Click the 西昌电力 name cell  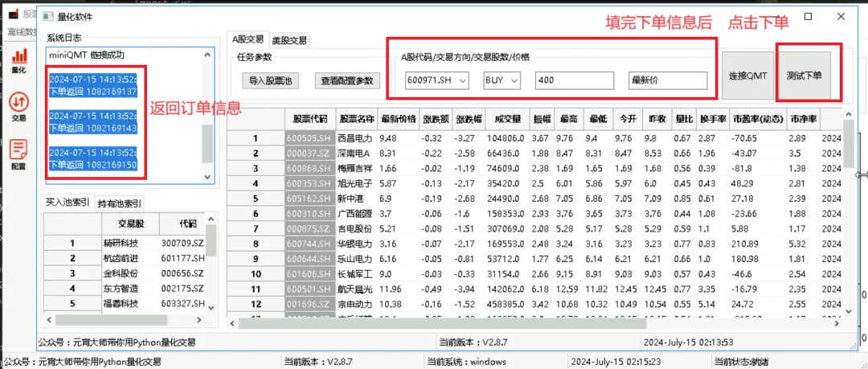356,138
